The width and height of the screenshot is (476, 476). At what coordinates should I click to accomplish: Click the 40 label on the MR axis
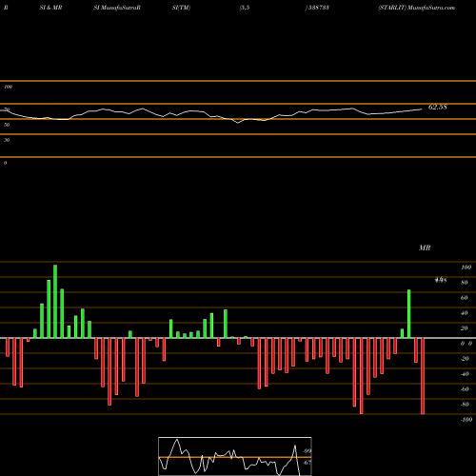click(465, 313)
